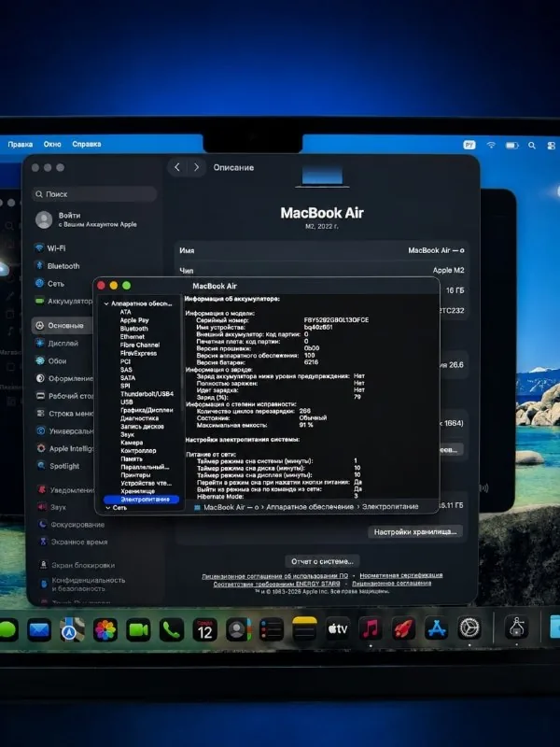Open Нормативная сертификация link

pyautogui.click(x=401, y=575)
